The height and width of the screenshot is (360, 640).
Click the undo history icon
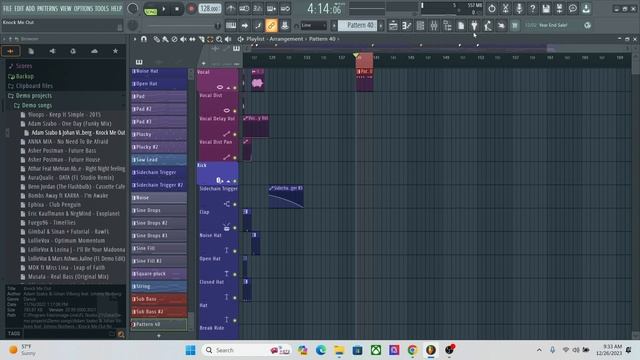pos(492,9)
